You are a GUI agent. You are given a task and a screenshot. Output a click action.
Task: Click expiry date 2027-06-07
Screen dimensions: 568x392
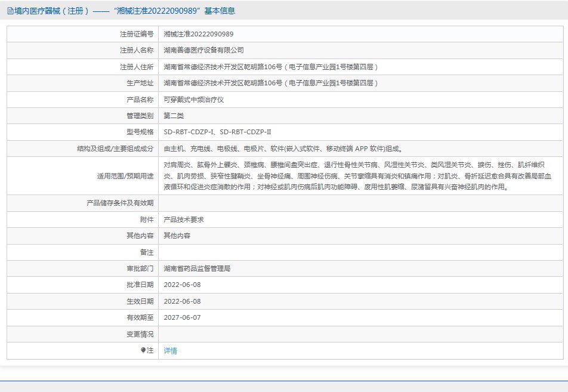click(x=182, y=317)
